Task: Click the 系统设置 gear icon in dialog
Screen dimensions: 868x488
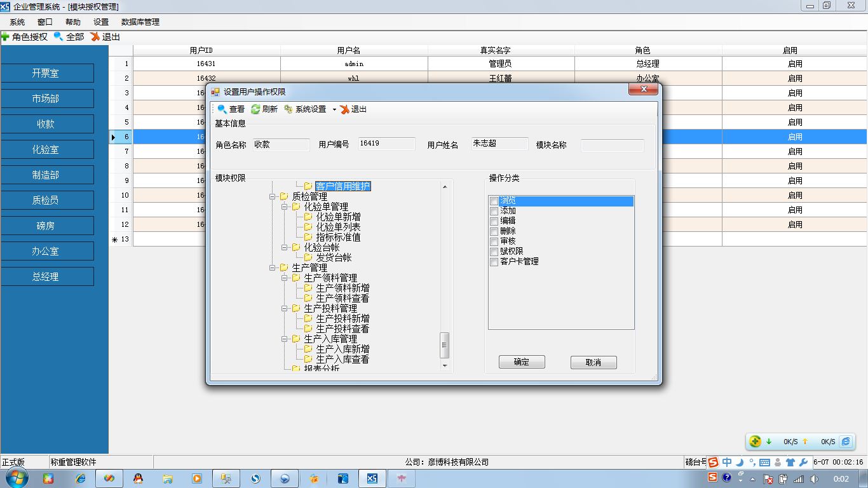Action: pos(288,109)
